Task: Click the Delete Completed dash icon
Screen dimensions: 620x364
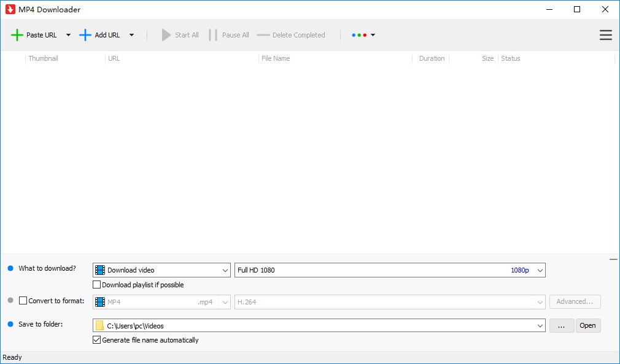Action: (263, 35)
